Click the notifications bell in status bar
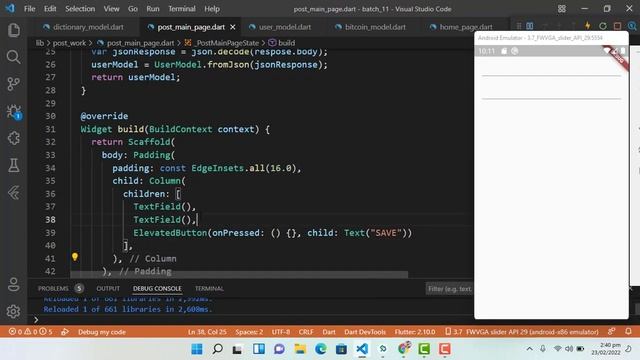640x360 pixels. click(x=629, y=331)
